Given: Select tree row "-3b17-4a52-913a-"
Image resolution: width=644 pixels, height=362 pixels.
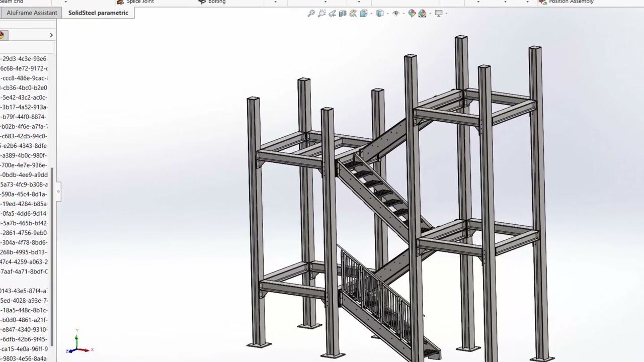Looking at the screenshot, I should [24, 107].
